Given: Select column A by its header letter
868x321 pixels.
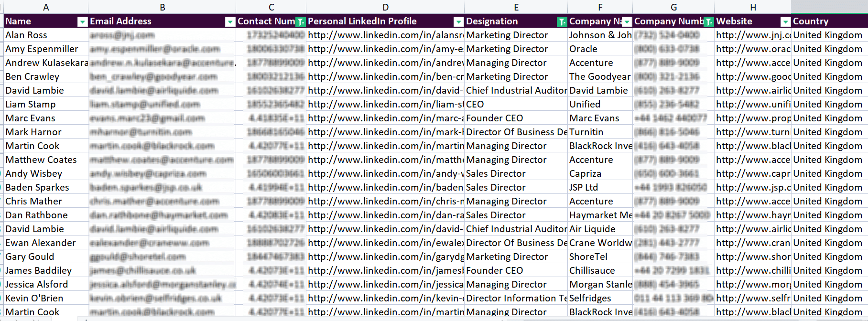Looking at the screenshot, I should coord(46,7).
